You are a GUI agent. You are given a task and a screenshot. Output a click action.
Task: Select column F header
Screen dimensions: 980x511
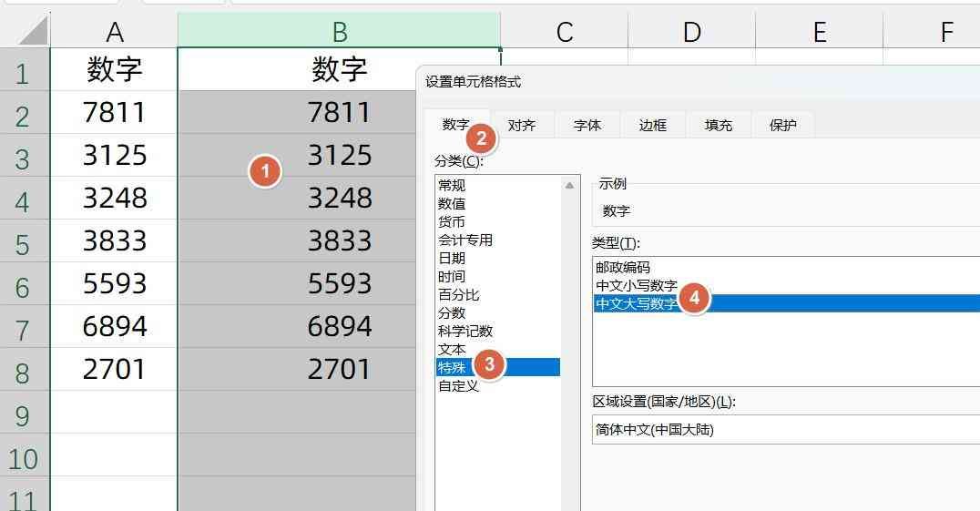tap(931, 31)
